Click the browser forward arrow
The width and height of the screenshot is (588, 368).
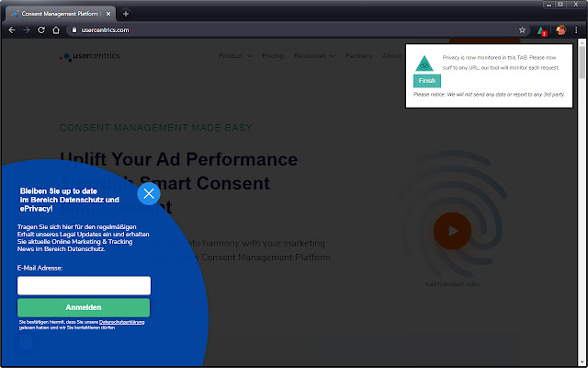click(27, 30)
